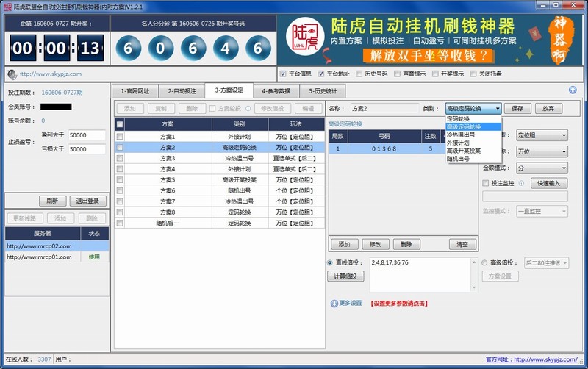
Task: Click the globe icon beside the website URL
Action: tap(12, 74)
